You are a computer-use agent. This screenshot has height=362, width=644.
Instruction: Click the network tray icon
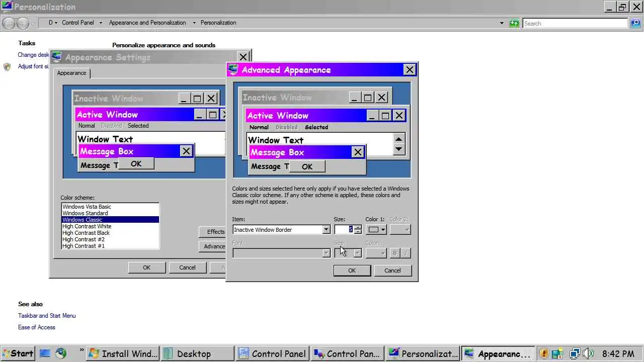tap(575, 353)
